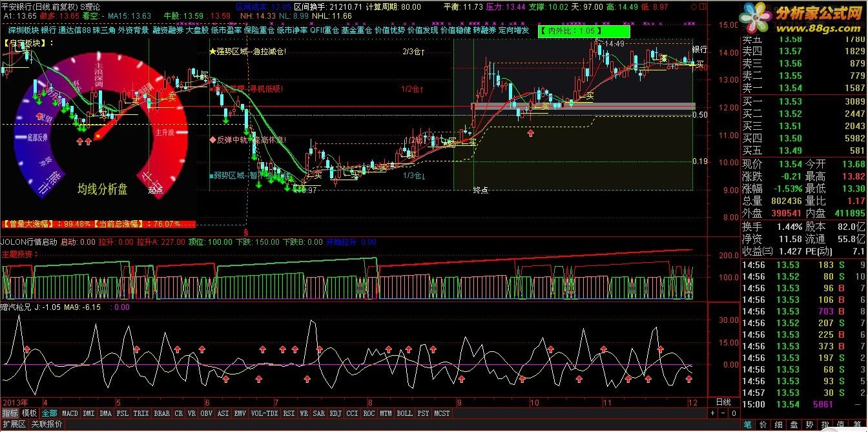The width and height of the screenshot is (868, 432).
Task: Open the MTM indicator tab
Action: 386,413
